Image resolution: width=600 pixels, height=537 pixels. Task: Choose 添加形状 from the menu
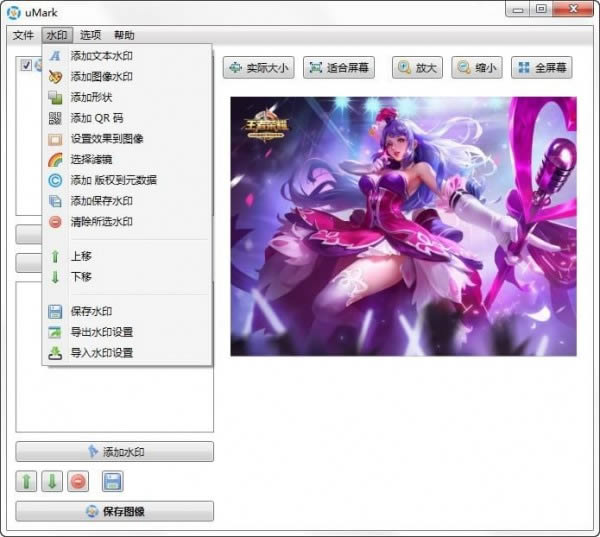[x=127, y=98]
